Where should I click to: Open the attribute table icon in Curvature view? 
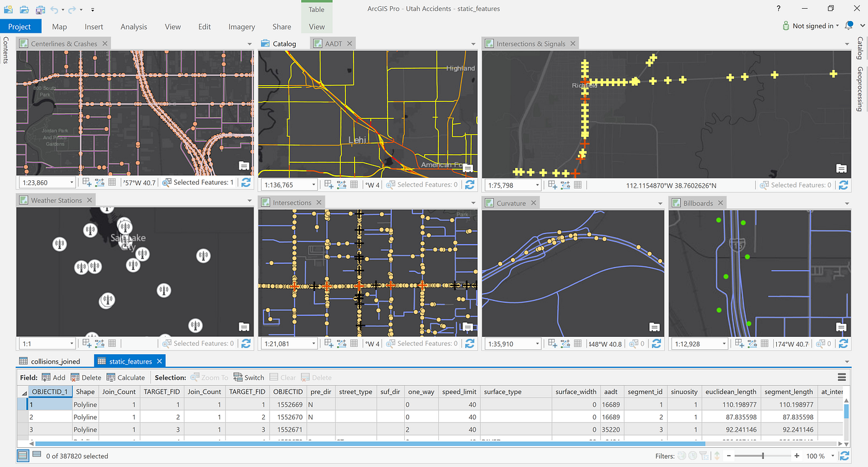654,327
